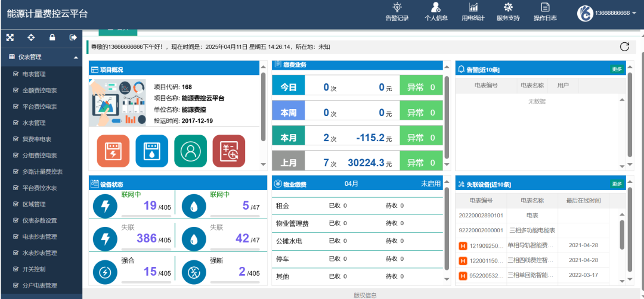Click 更多 button in 失联设备 panel

[617, 184]
